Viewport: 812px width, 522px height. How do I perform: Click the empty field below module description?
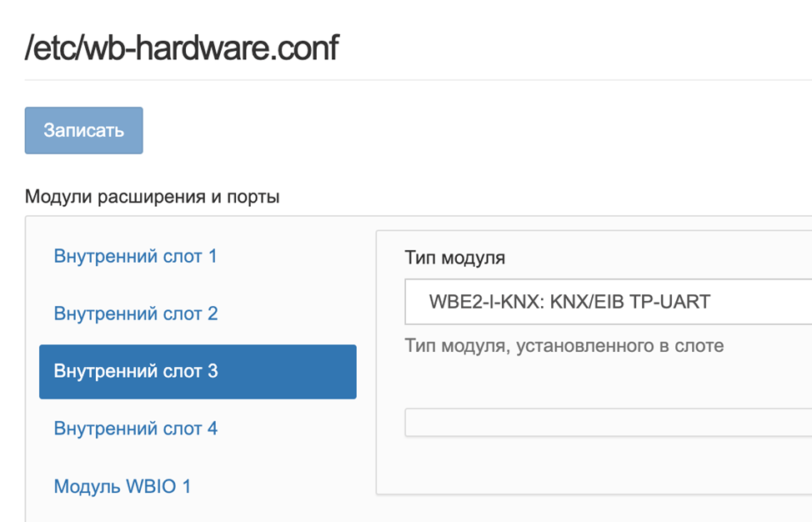coord(608,423)
